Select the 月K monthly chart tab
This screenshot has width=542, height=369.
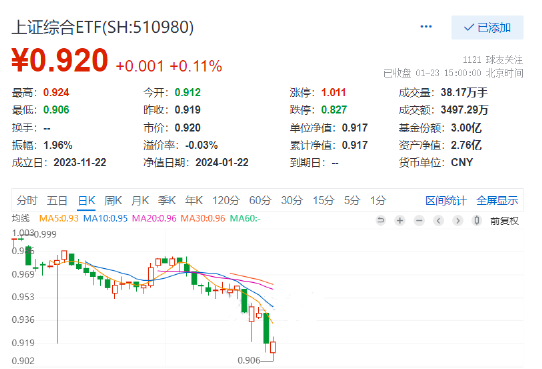pyautogui.click(x=140, y=200)
